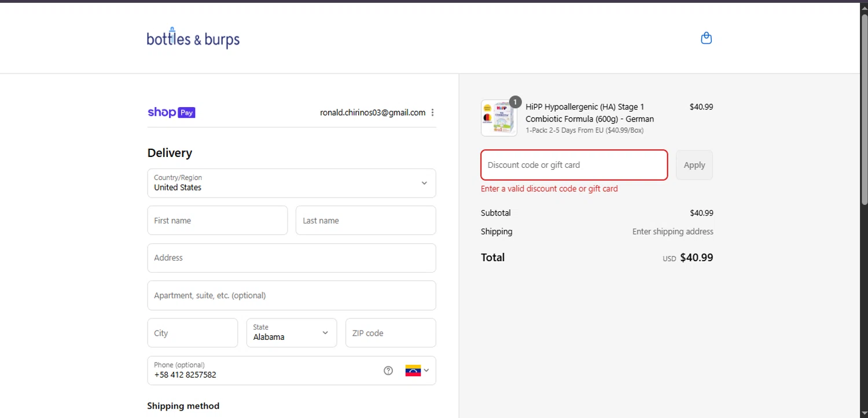The width and height of the screenshot is (868, 418).
Task: Click the Delivery section heading
Action: 170,153
